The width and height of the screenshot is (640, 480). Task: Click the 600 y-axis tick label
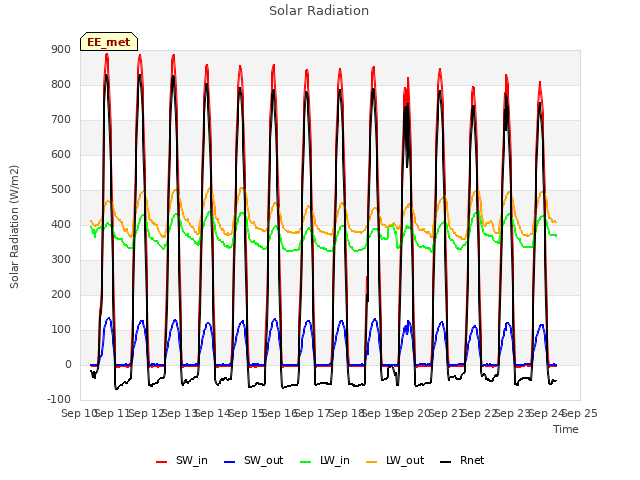click(61, 155)
